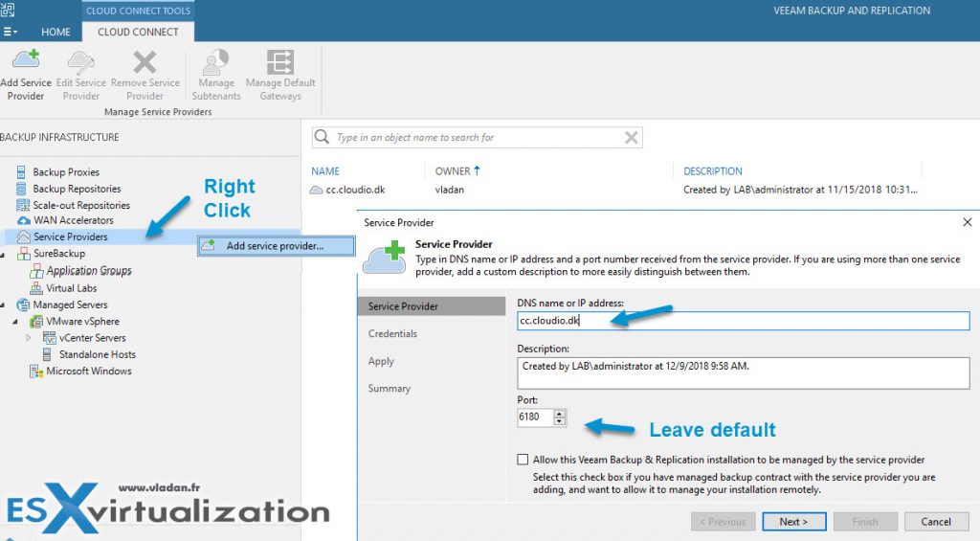This screenshot has height=541, width=980.
Task: Click the Manage Default Gateways ribbon icon
Action: tap(279, 63)
